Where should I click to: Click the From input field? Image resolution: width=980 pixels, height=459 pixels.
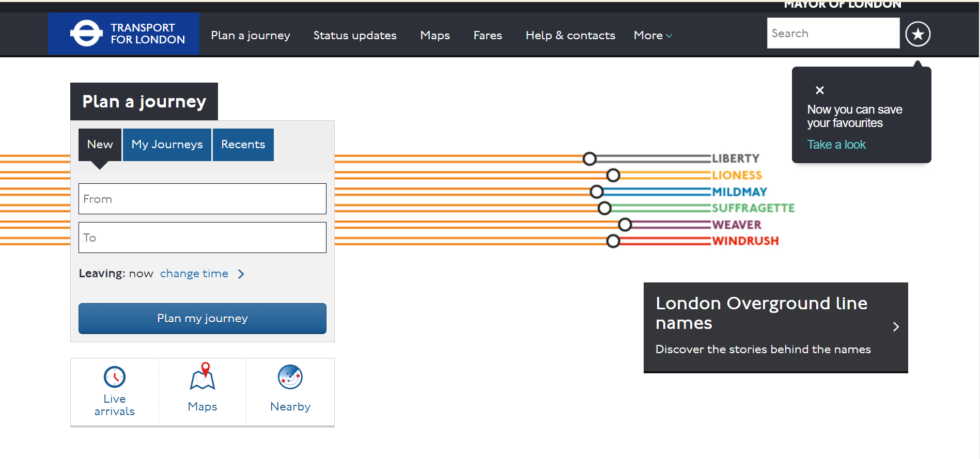click(x=203, y=199)
